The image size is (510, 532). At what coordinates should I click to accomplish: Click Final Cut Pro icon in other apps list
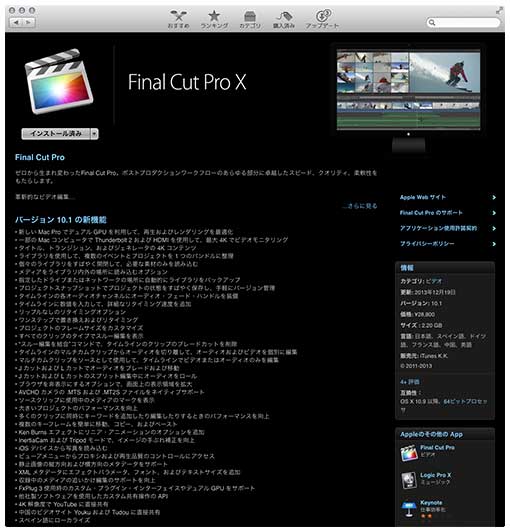coord(409,453)
